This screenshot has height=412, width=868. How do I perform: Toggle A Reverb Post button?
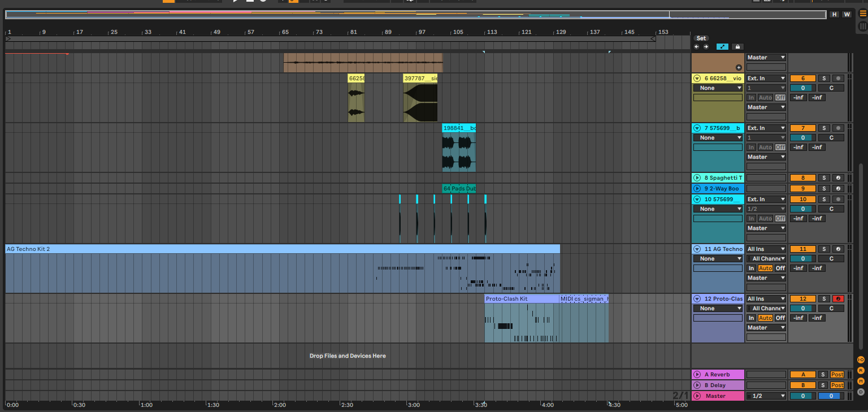(837, 375)
